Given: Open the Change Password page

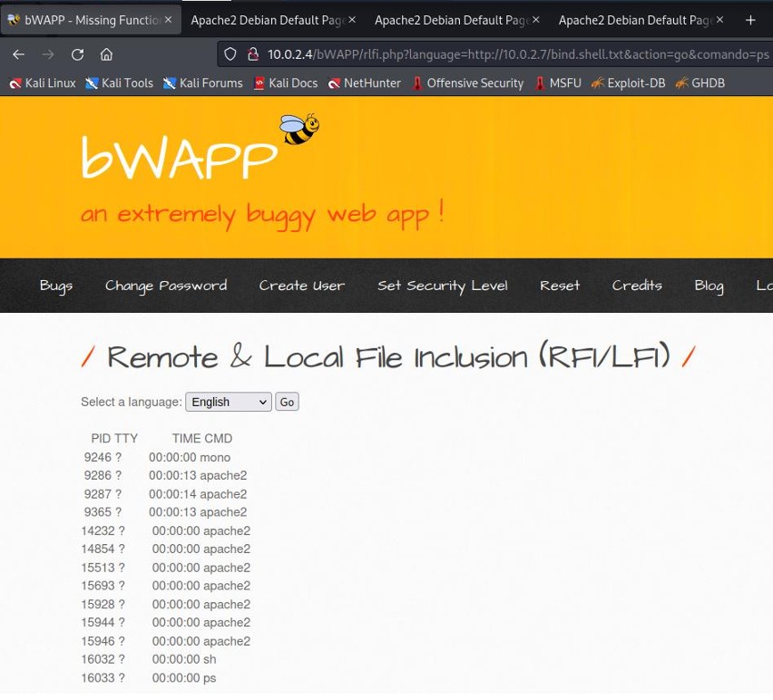Looking at the screenshot, I should pos(166,286).
